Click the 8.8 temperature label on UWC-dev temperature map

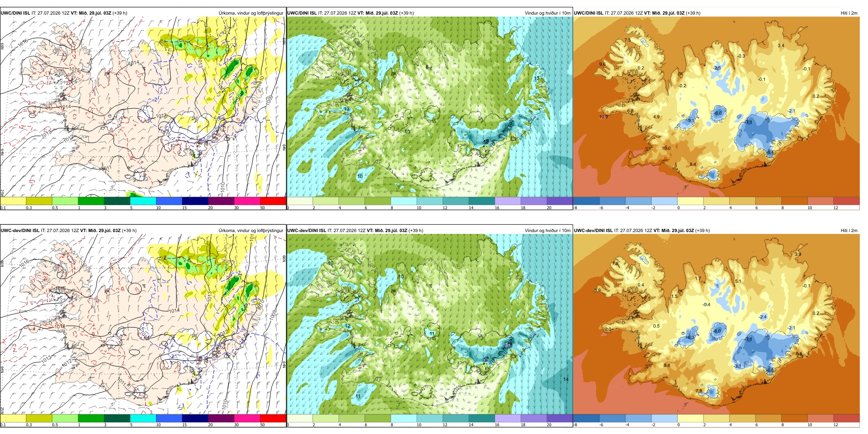(x=667, y=365)
